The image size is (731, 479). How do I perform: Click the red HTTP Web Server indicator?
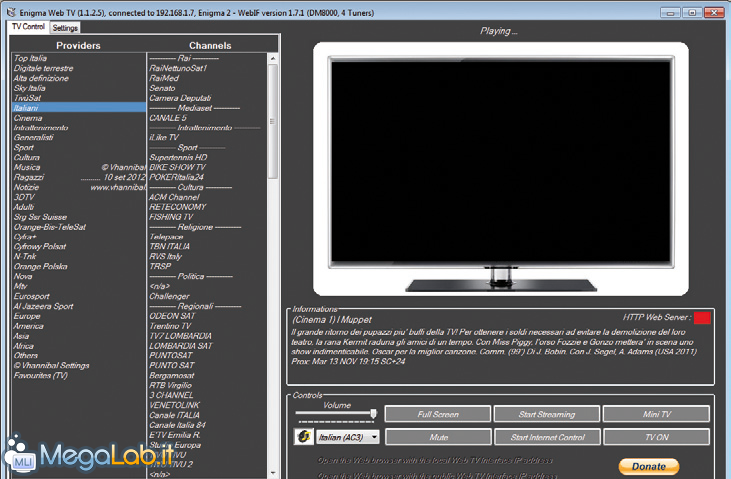click(x=702, y=318)
